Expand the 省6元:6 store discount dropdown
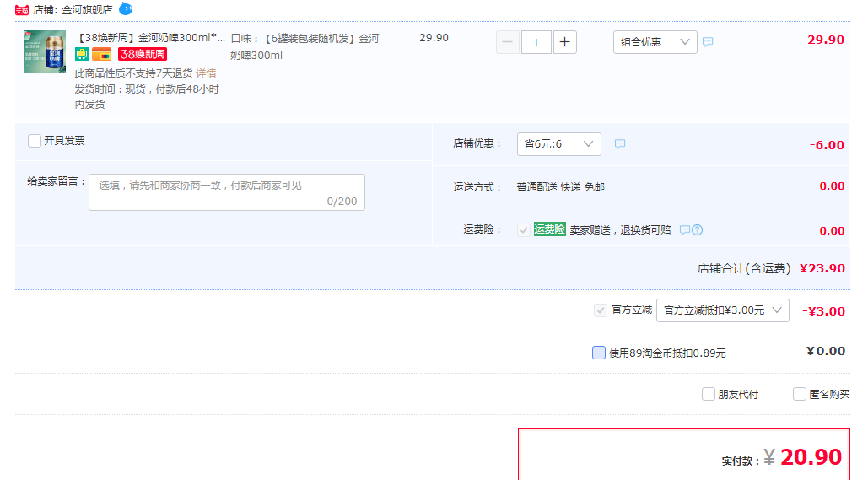 click(559, 144)
